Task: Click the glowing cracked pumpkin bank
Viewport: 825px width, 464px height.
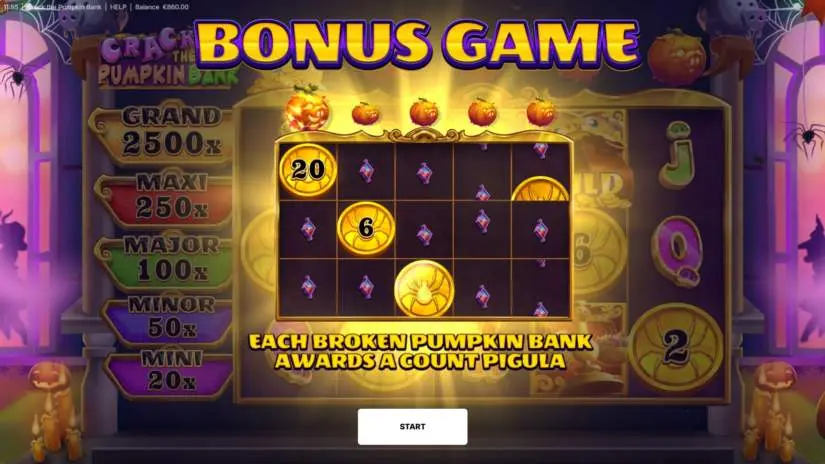Action: (x=307, y=110)
